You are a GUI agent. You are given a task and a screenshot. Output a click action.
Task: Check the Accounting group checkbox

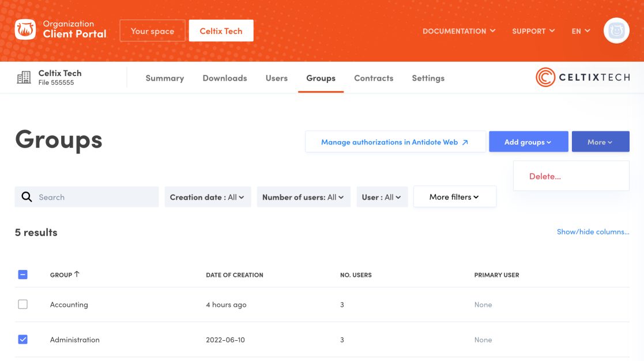pyautogui.click(x=23, y=305)
